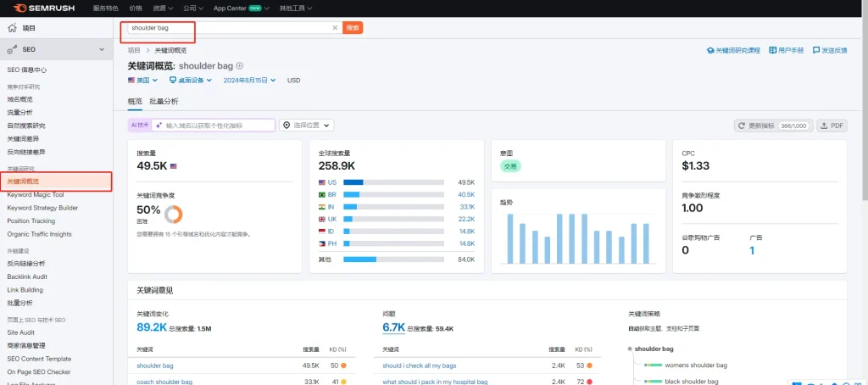Image resolution: width=868 pixels, height=385 pixels.
Task: Click the orange KD dot for shoulder bag
Action: [343, 365]
